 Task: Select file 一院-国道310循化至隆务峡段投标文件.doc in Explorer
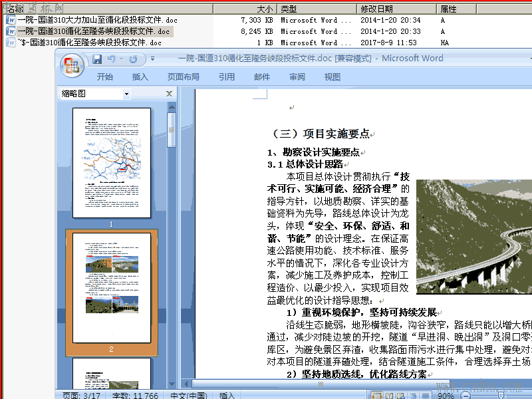click(94, 31)
